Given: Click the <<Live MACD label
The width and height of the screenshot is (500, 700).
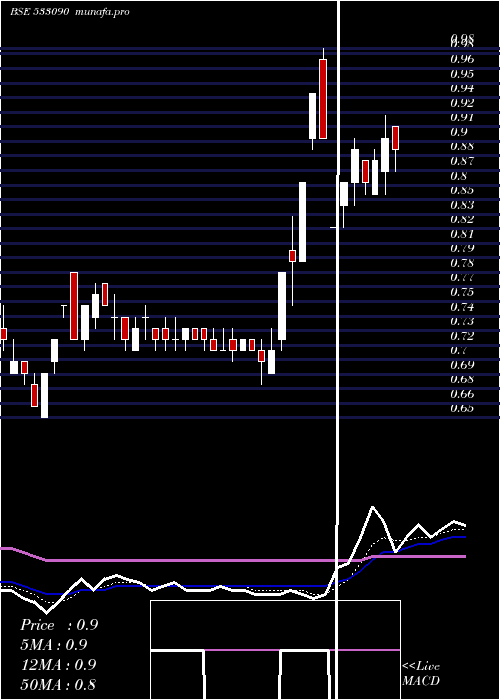Looking at the screenshot, I should pyautogui.click(x=421, y=673).
